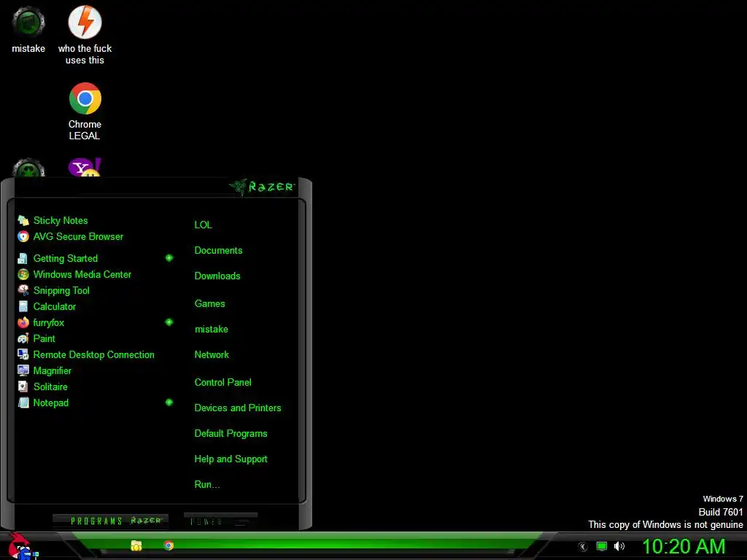Click the Start button orb

tap(21, 546)
